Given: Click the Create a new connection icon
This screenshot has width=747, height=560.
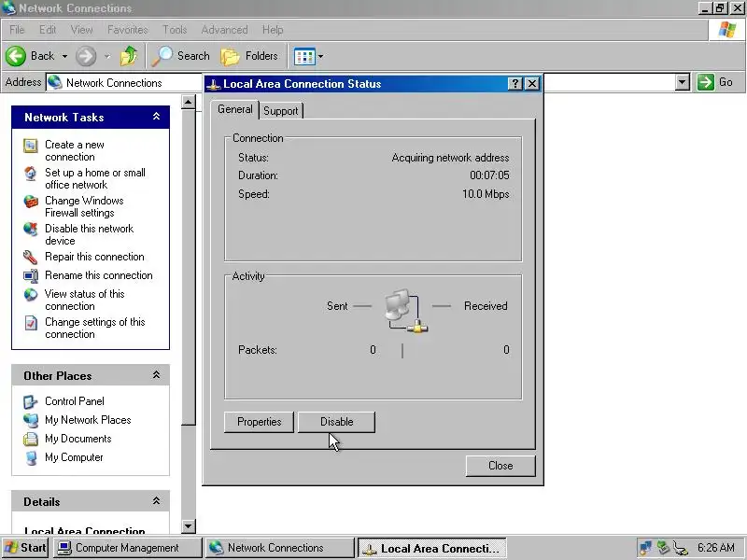Looking at the screenshot, I should coord(31,146).
